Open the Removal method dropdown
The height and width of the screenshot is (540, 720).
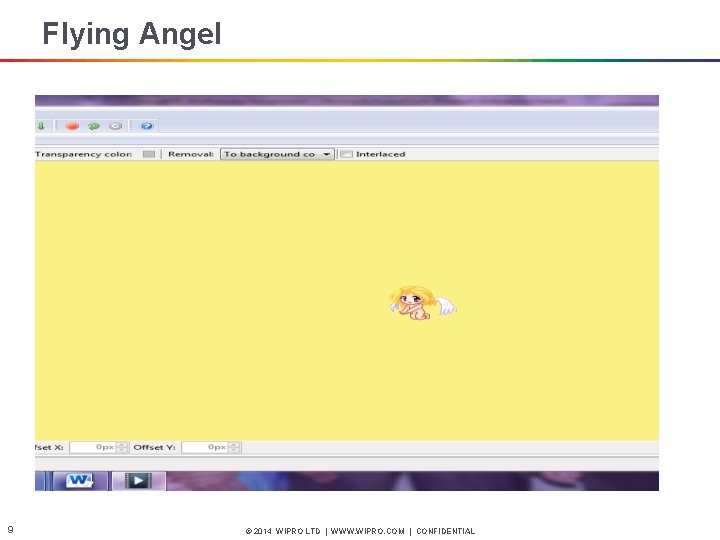pos(277,154)
